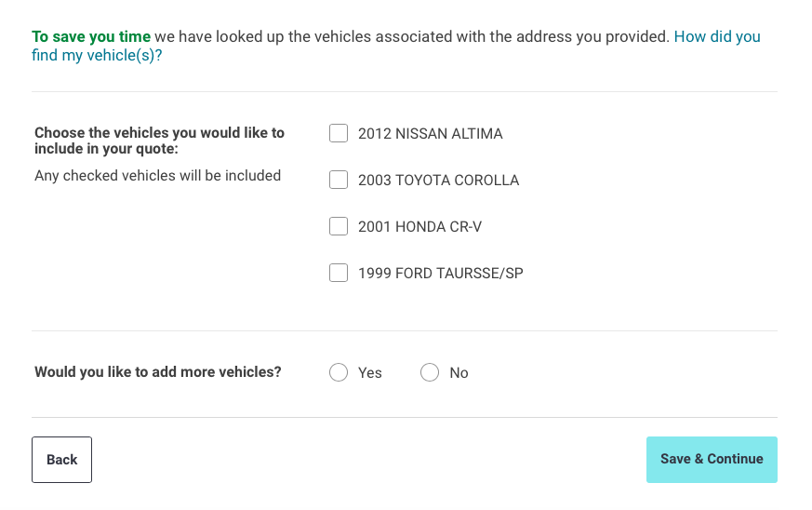Click 'we have looked up the vehicles' sentence
This screenshot has height=510, width=812.
(x=411, y=37)
